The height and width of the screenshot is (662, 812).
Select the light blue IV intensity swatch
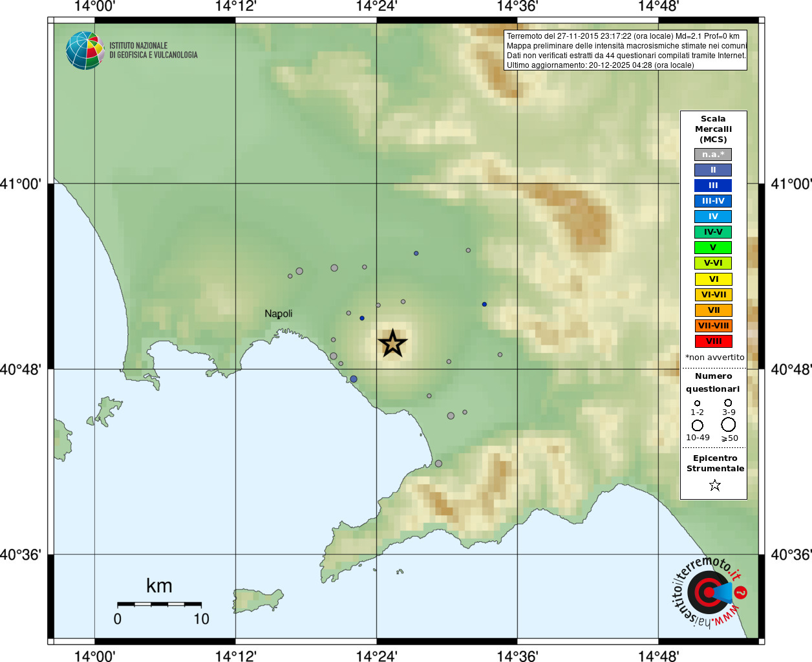(713, 217)
